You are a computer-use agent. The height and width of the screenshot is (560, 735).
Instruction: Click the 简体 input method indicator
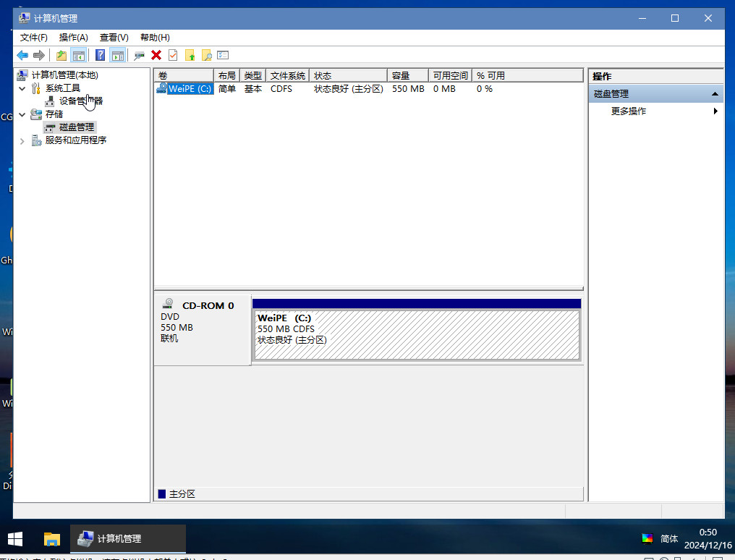pos(669,539)
